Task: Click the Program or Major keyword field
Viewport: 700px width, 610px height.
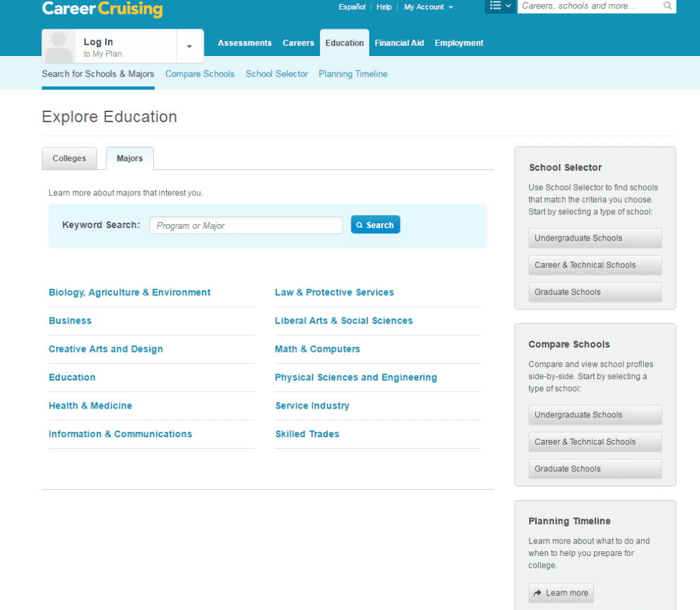Action: point(245,225)
